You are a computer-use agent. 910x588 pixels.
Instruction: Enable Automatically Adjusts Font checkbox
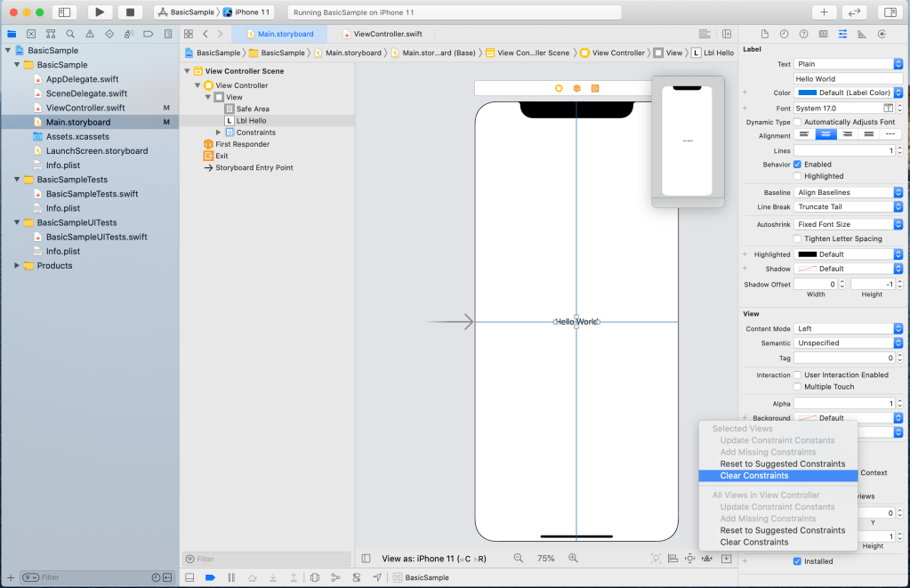tap(797, 122)
